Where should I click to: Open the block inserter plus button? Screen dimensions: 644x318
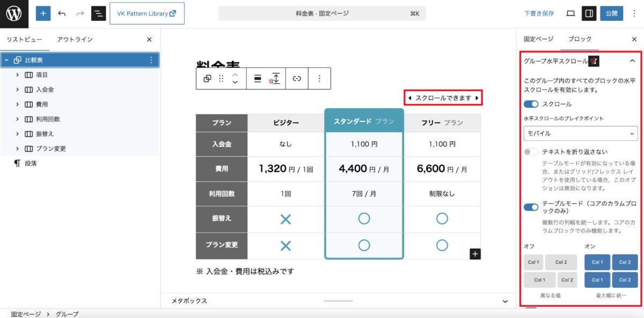coord(43,13)
